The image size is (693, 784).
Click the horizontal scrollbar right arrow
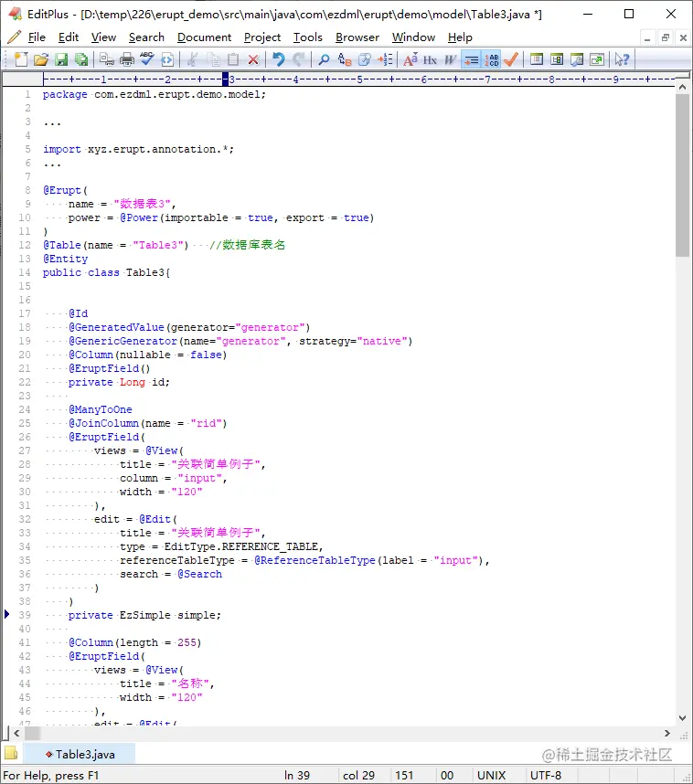[x=667, y=733]
